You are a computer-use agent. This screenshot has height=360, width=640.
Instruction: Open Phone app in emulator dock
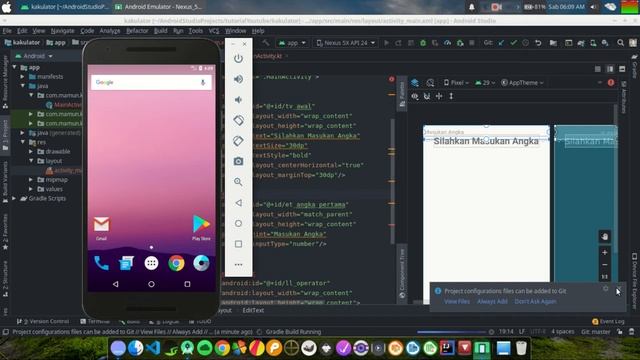click(x=101, y=263)
